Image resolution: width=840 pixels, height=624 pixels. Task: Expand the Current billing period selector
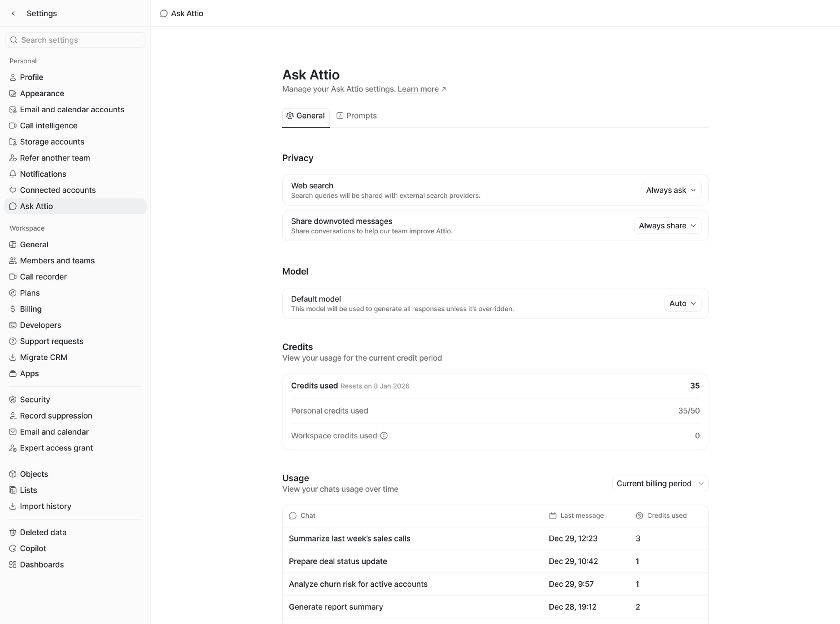660,483
